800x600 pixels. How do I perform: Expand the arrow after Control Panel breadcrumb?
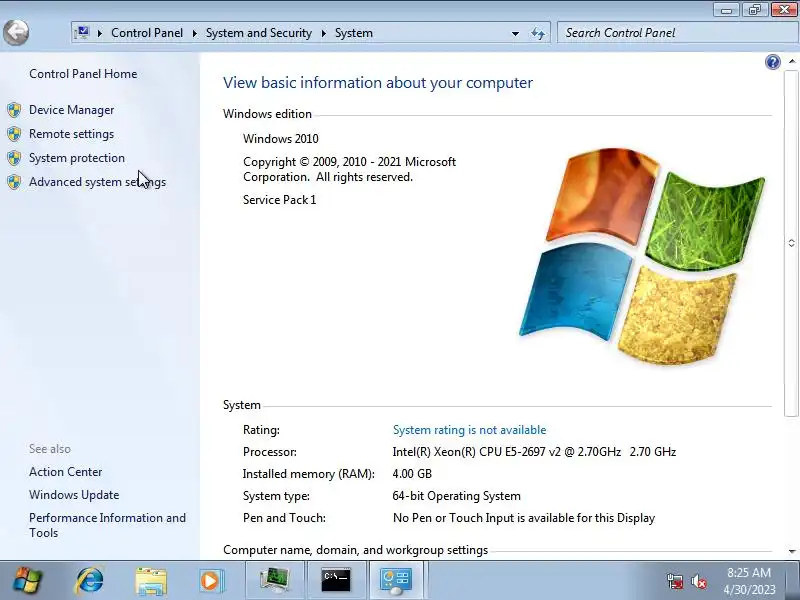point(194,33)
